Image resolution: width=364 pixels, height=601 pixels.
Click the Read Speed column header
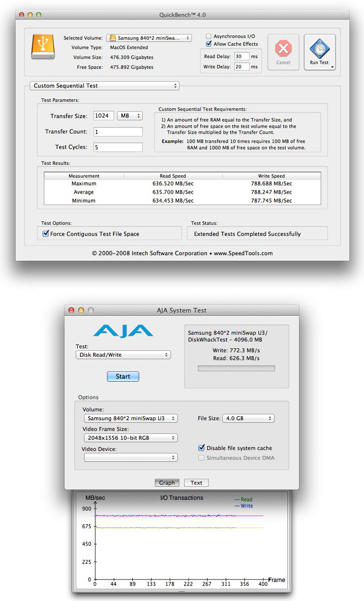(x=173, y=176)
